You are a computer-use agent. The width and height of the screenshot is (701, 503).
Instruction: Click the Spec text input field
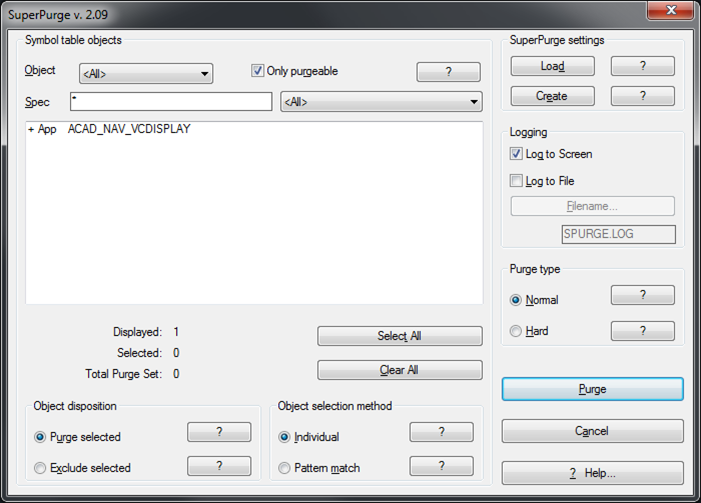coord(171,101)
